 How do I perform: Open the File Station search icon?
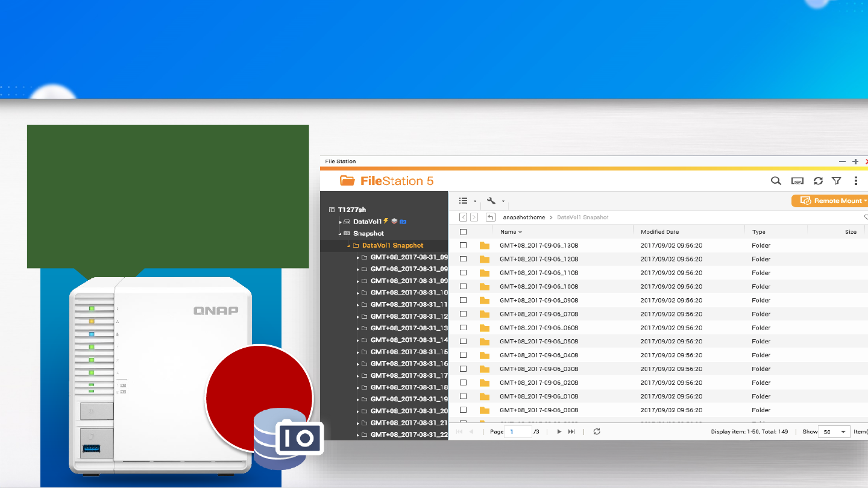[776, 181]
